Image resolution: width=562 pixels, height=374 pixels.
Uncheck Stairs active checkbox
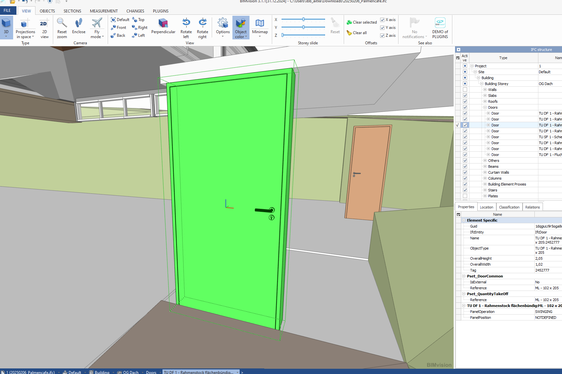pyautogui.click(x=465, y=190)
